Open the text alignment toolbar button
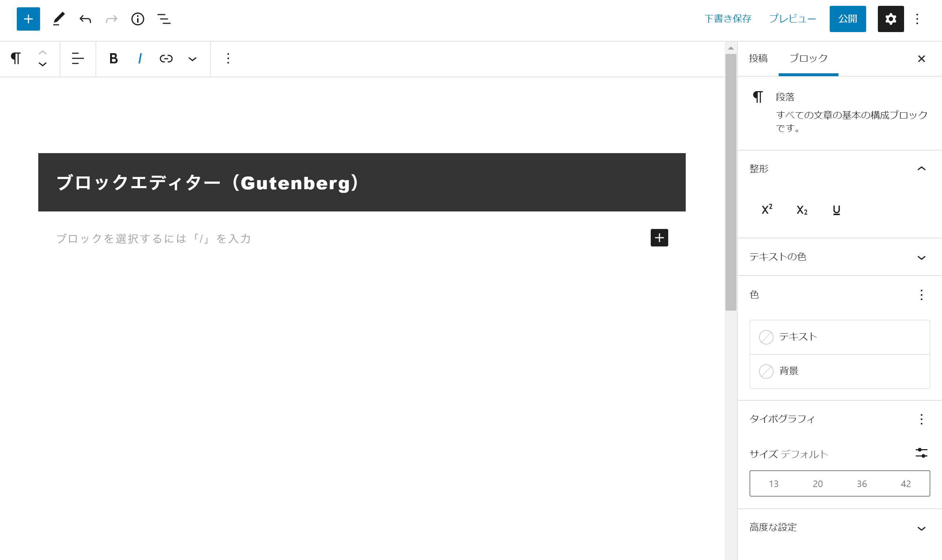This screenshot has width=942, height=560. pyautogui.click(x=78, y=58)
